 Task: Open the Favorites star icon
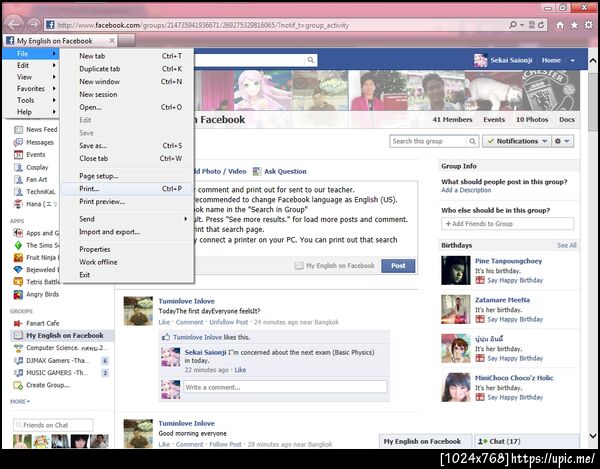pos(574,25)
